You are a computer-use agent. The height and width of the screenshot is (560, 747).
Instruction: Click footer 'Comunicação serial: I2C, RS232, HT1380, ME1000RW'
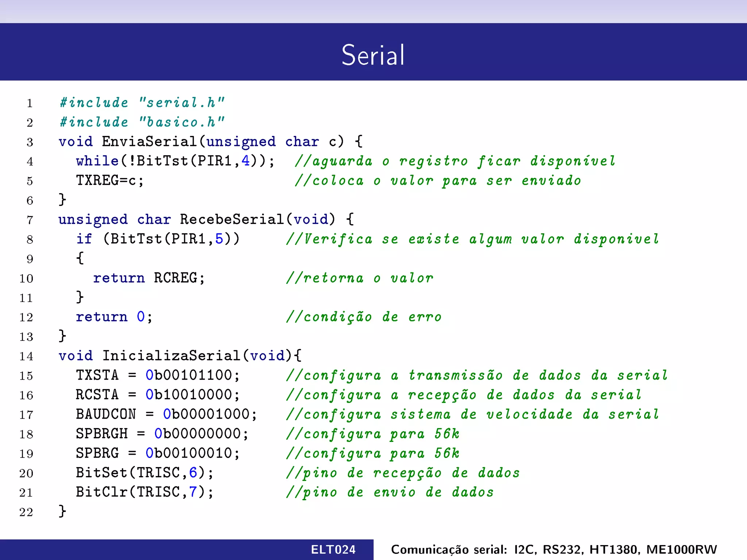coord(554,549)
